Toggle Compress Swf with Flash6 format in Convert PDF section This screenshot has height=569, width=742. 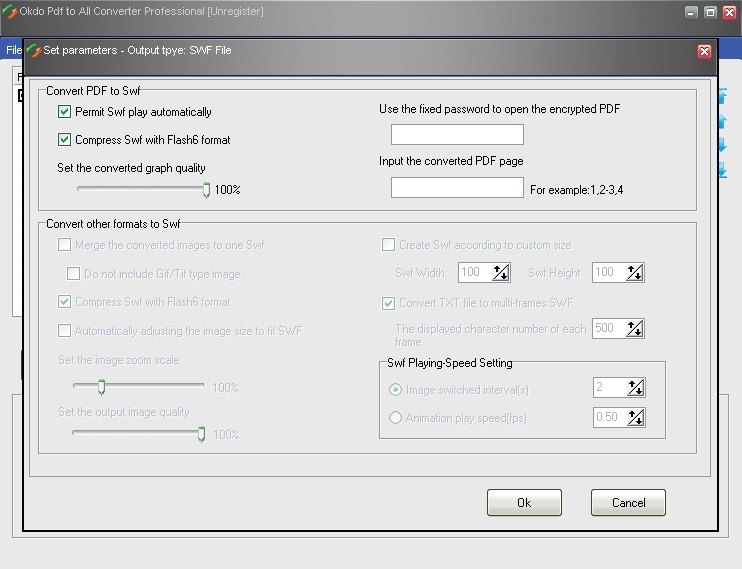(64, 140)
